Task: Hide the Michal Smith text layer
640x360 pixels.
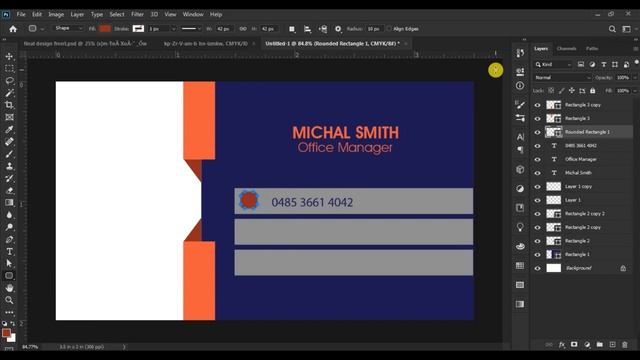Action: click(x=538, y=173)
